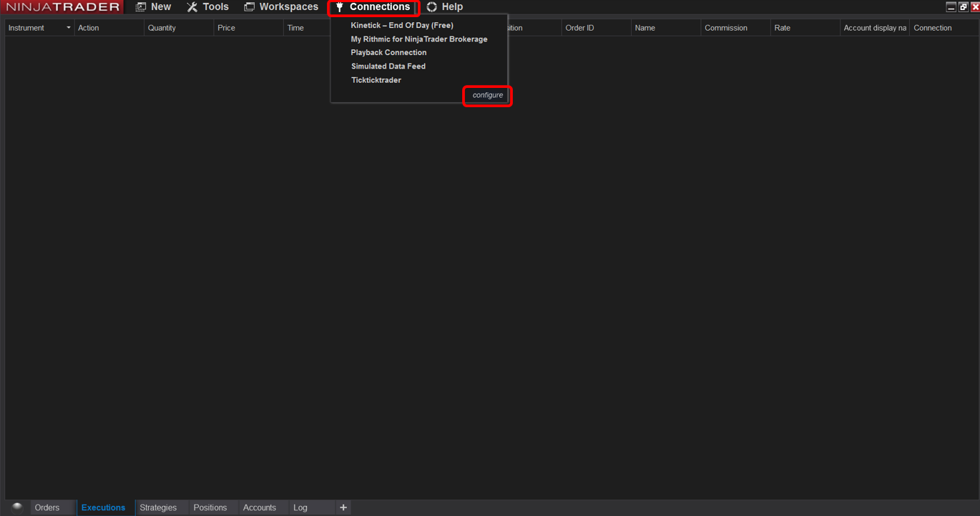This screenshot has height=516, width=980.
Task: Connect to My Rithmic for NinjaTrader Brokerage
Action: [x=419, y=39]
